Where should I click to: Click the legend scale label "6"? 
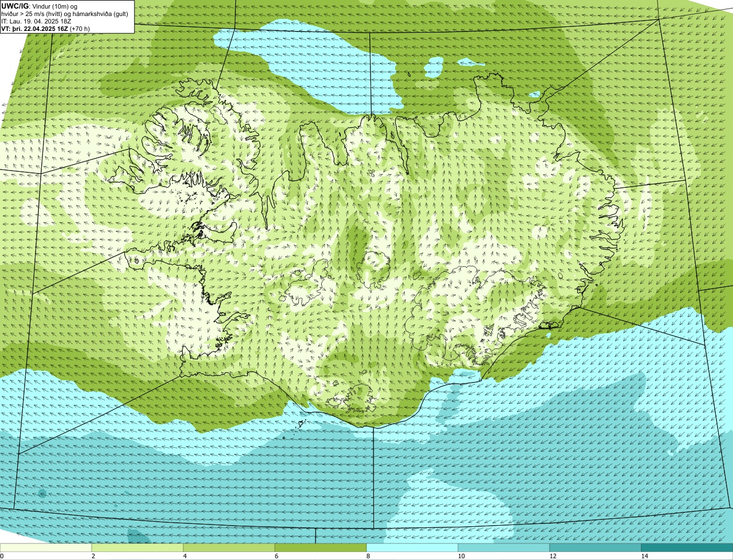pyautogui.click(x=276, y=556)
